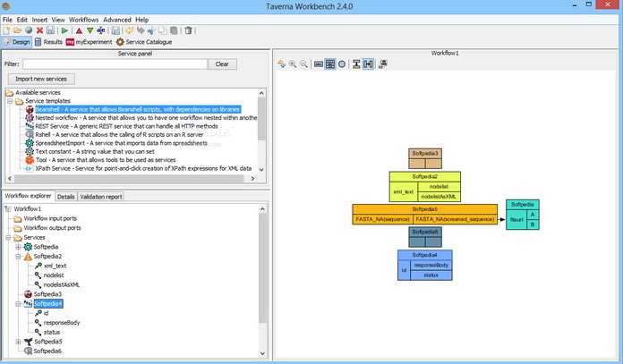Image resolution: width=623 pixels, height=364 pixels.
Task: Click the Save workflow disk icon
Action: click(50, 30)
